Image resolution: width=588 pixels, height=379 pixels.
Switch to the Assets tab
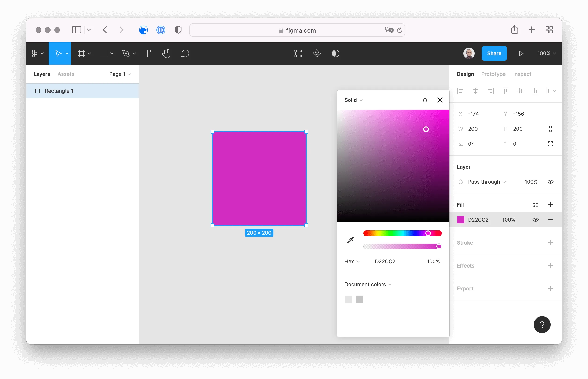coord(66,74)
